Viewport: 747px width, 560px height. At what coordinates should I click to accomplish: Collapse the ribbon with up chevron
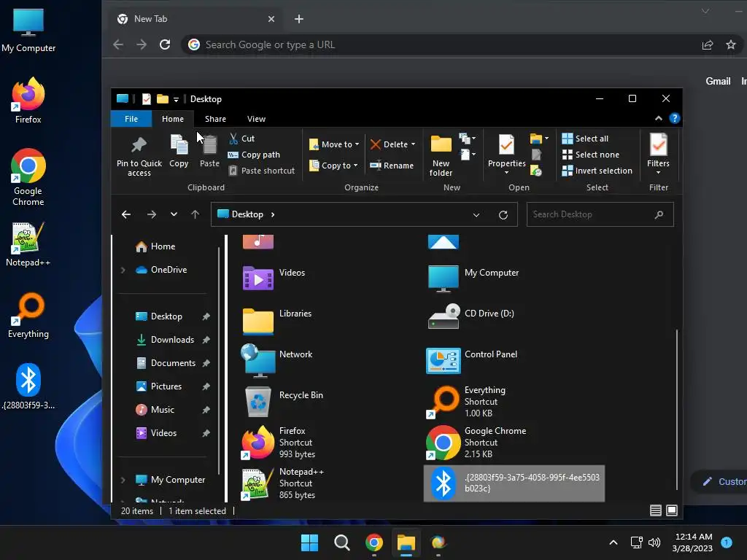click(x=659, y=118)
